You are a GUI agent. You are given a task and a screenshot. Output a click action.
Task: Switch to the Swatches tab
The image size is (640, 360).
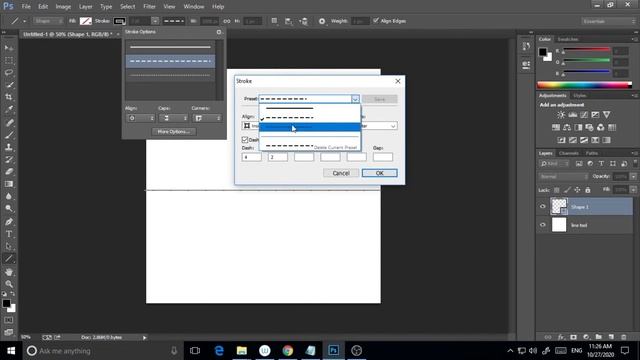[x=568, y=39]
